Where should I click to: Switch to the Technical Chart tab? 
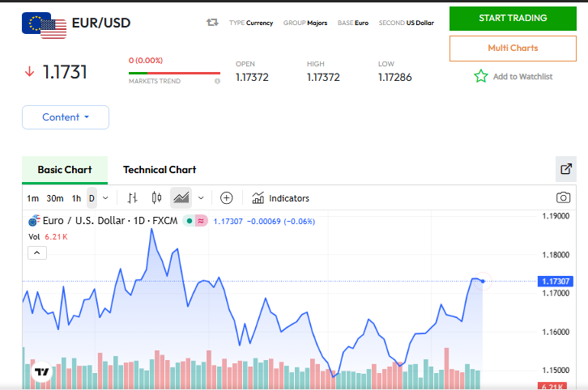pyautogui.click(x=160, y=170)
